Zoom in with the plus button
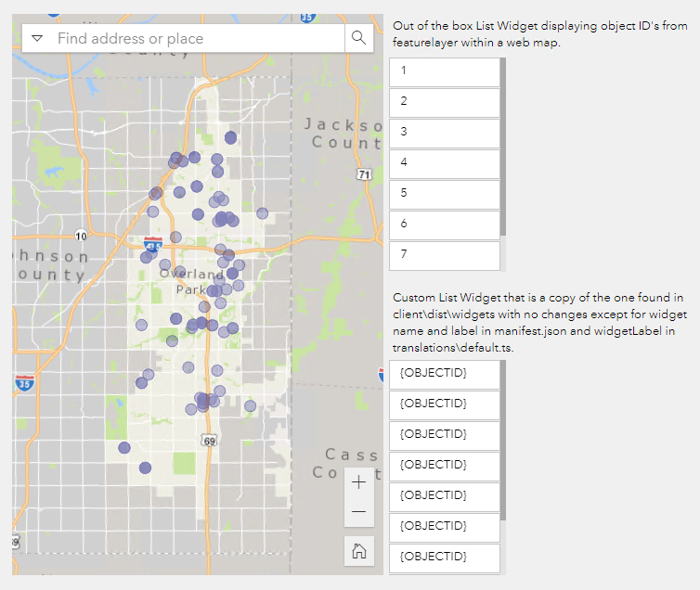Image resolution: width=700 pixels, height=590 pixels. pos(359,482)
